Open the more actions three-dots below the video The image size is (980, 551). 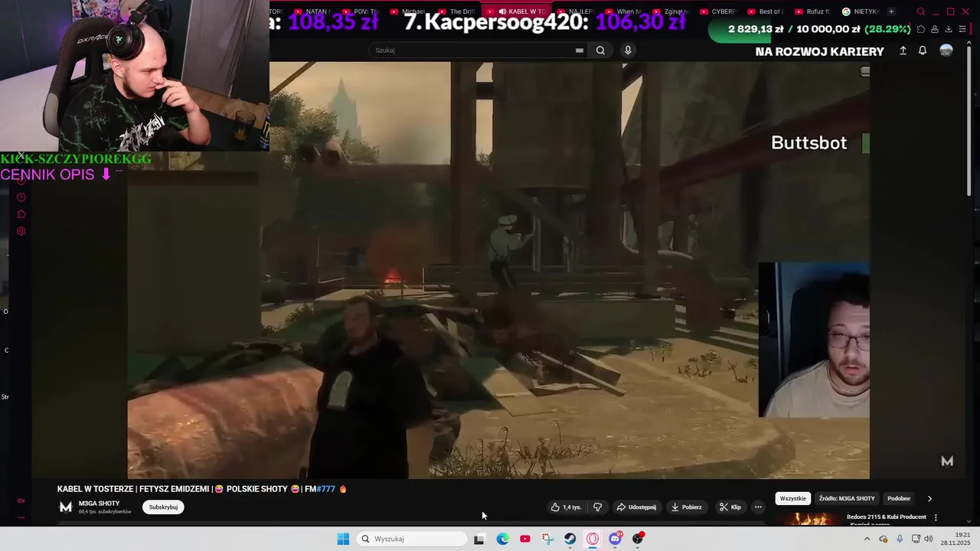(758, 507)
